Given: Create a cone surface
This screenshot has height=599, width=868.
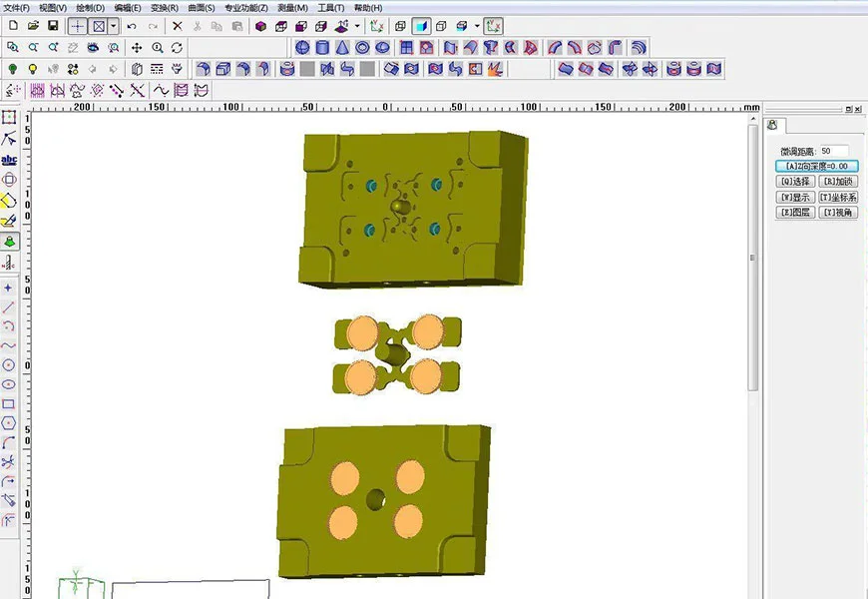Looking at the screenshot, I should 342,48.
